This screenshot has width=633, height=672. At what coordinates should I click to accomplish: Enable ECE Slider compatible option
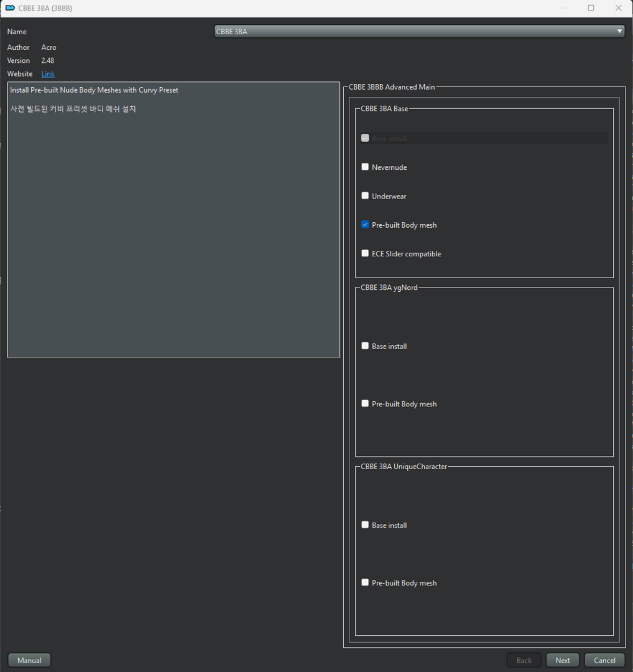pyautogui.click(x=365, y=253)
